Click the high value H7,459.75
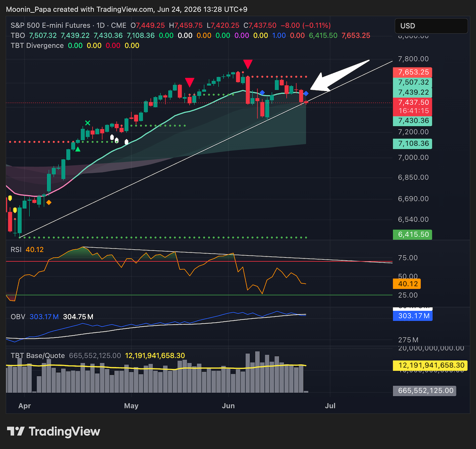The width and height of the screenshot is (476, 449). point(186,25)
